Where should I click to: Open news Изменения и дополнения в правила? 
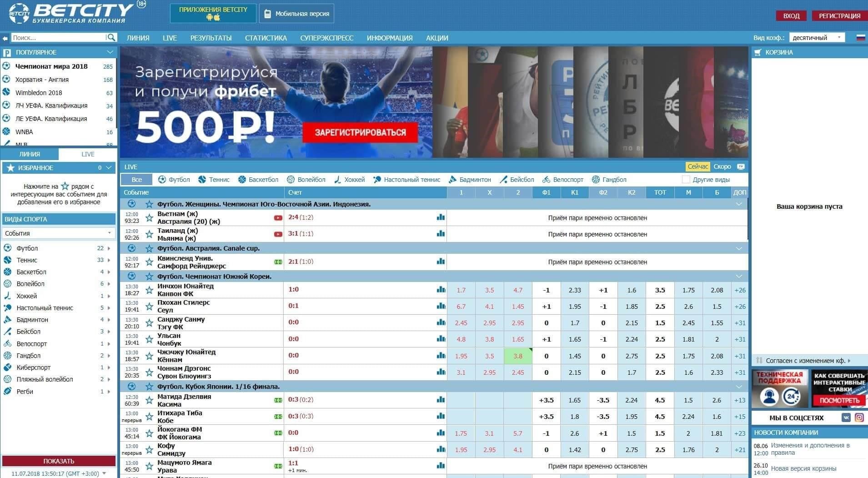click(810, 449)
